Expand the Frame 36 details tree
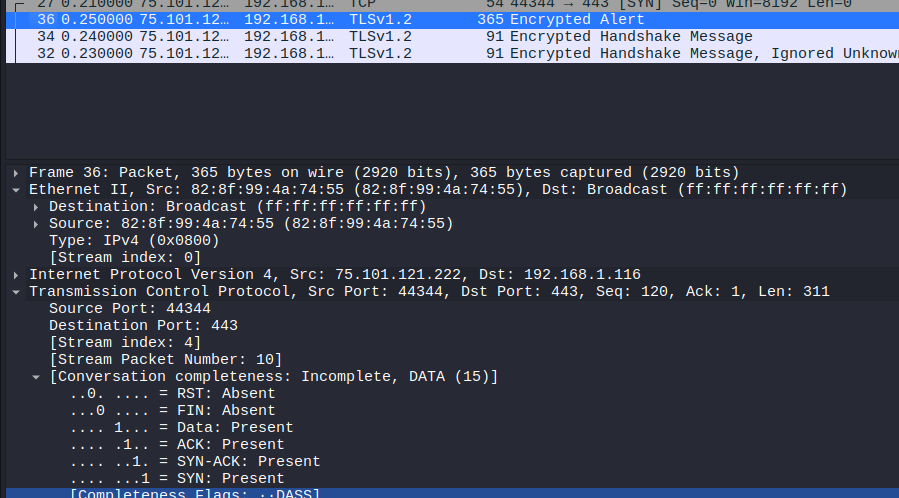The height and width of the screenshot is (498, 899). point(16,172)
